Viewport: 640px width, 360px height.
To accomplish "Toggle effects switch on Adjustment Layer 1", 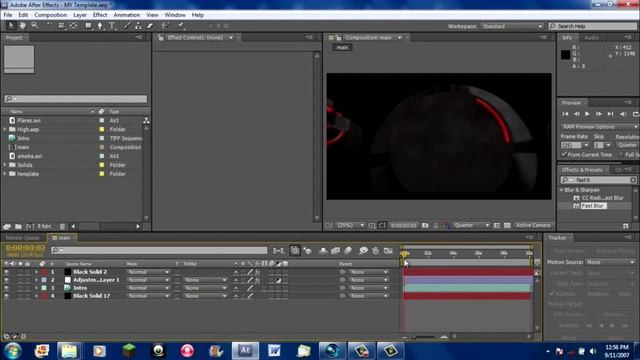I will [258, 280].
